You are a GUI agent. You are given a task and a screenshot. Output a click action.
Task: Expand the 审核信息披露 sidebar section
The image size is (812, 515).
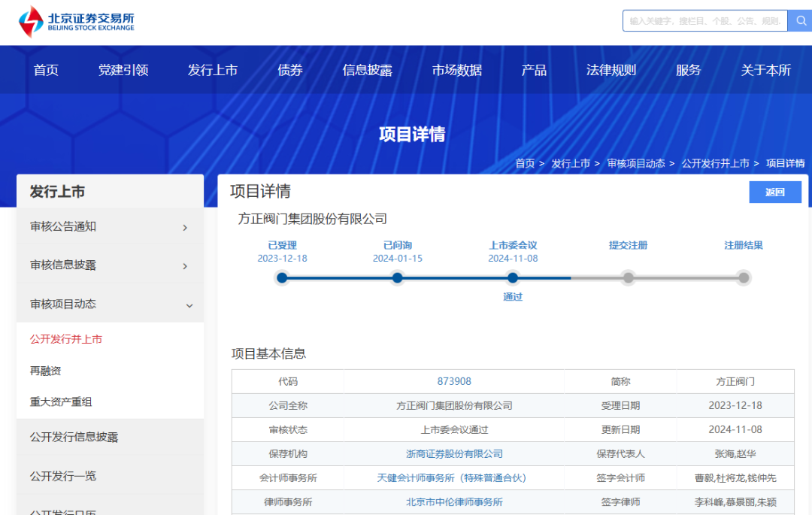[x=110, y=265]
